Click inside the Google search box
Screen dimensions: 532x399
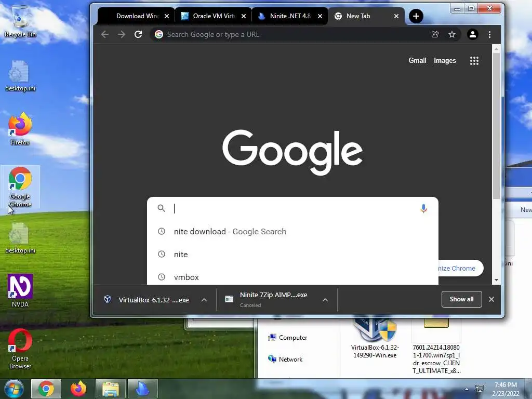(x=292, y=208)
